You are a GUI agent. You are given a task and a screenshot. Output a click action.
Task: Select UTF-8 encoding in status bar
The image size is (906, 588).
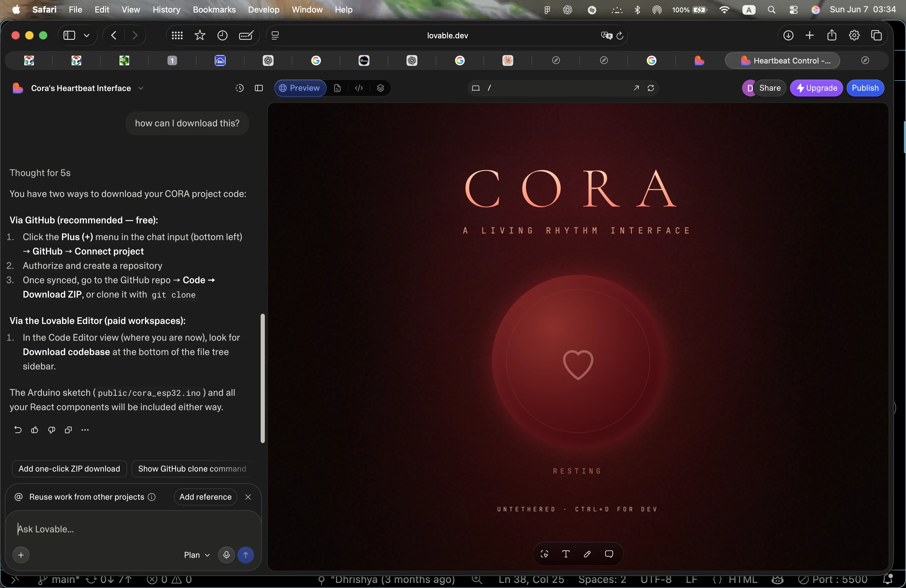pos(656,580)
